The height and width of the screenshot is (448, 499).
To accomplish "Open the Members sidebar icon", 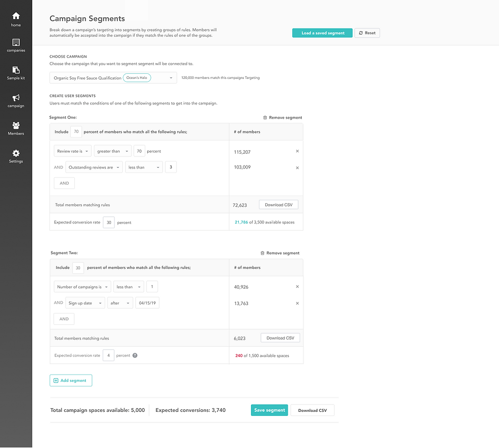I will (16, 125).
